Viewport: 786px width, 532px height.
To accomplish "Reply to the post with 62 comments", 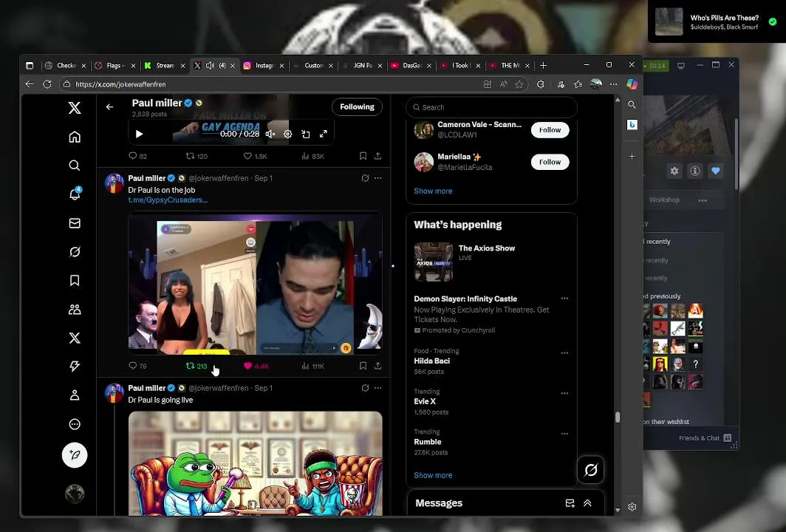I will pos(137,156).
